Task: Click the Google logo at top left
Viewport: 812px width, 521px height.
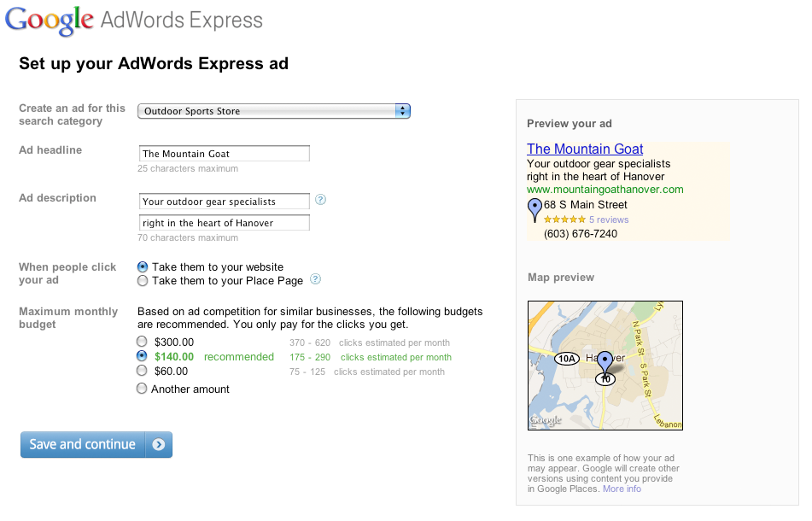Action: [x=50, y=20]
